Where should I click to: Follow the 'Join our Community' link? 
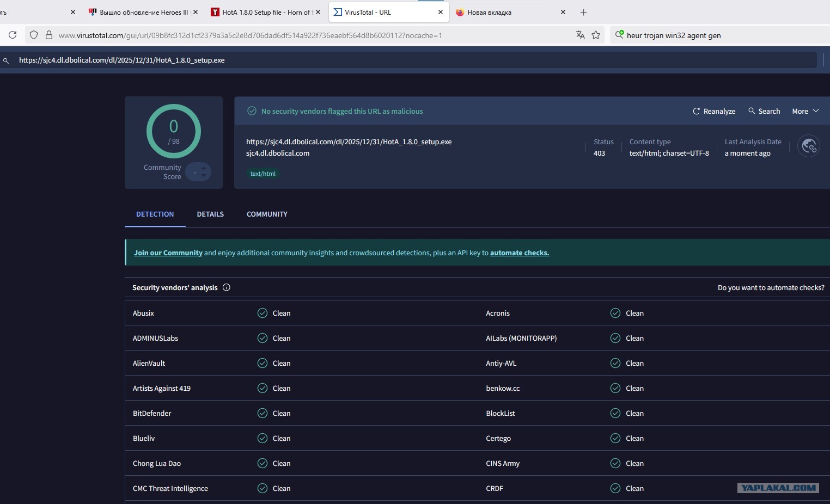168,253
